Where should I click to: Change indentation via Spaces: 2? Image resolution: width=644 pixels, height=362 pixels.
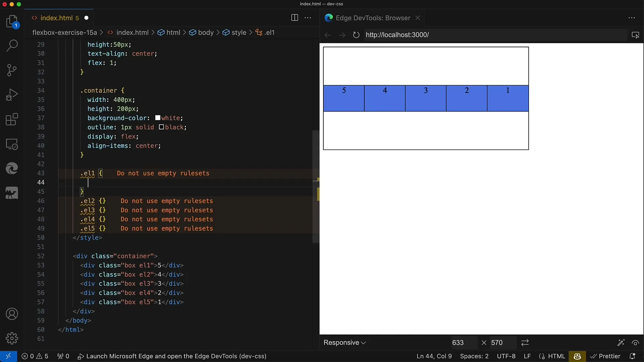pos(474,356)
